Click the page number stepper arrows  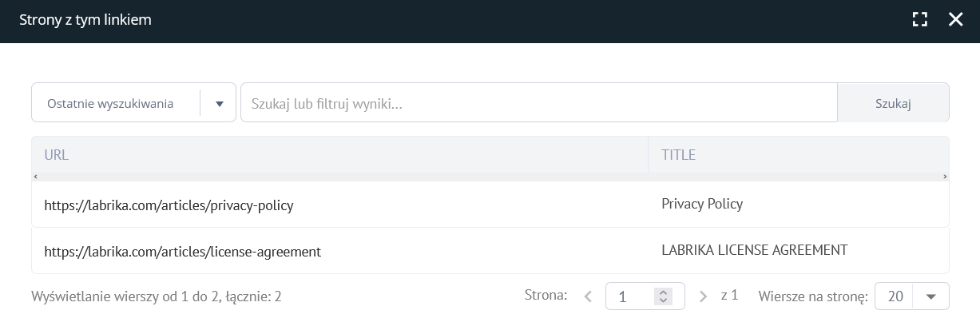point(662,296)
